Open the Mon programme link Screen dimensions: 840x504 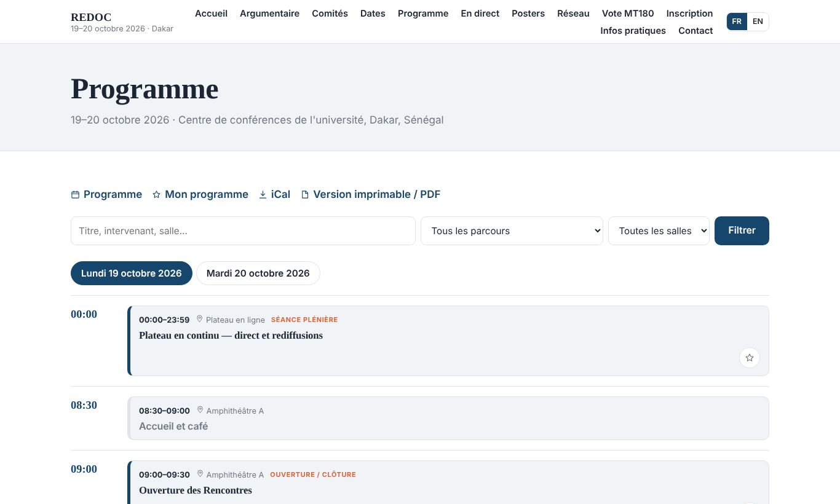click(x=200, y=195)
